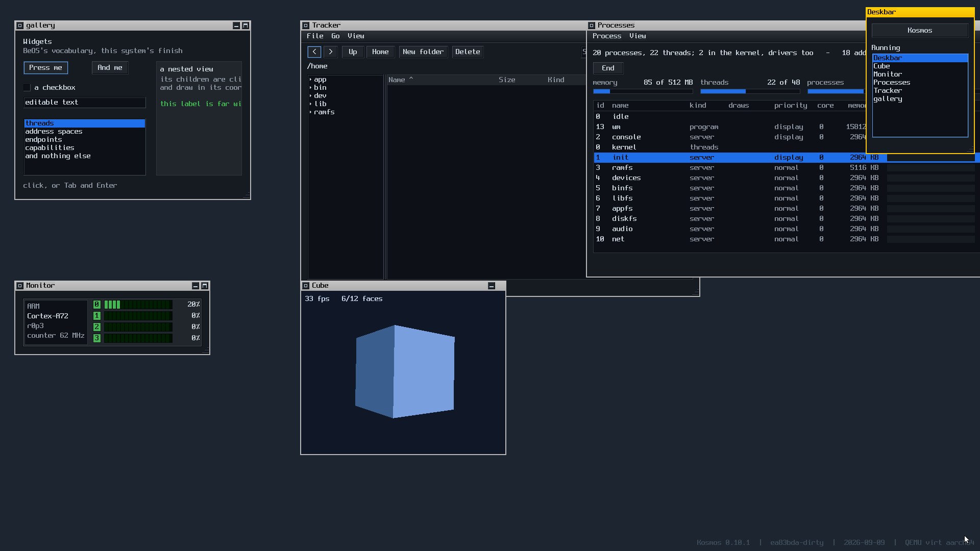
Task: Click the gallery window title icon
Action: [x=20, y=26]
